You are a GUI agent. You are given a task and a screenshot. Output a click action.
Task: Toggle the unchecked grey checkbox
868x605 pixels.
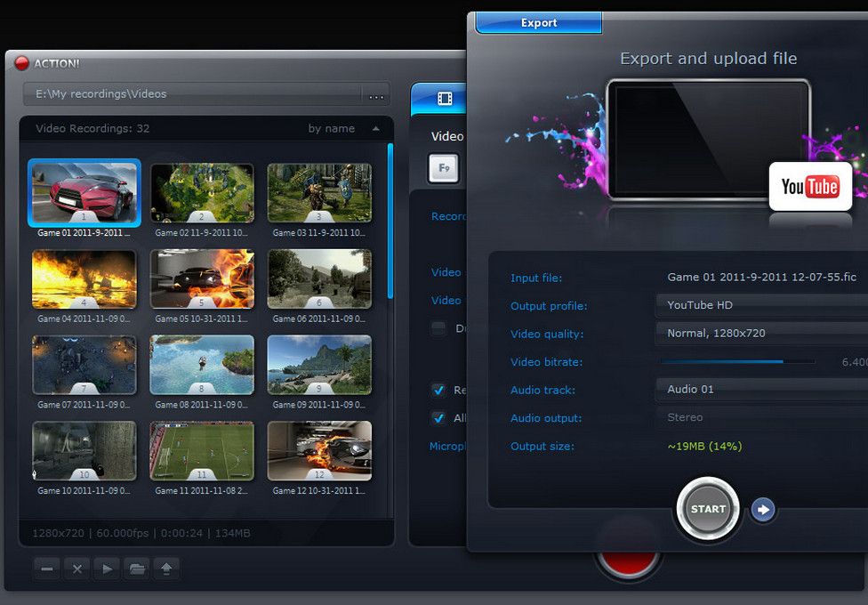[439, 328]
